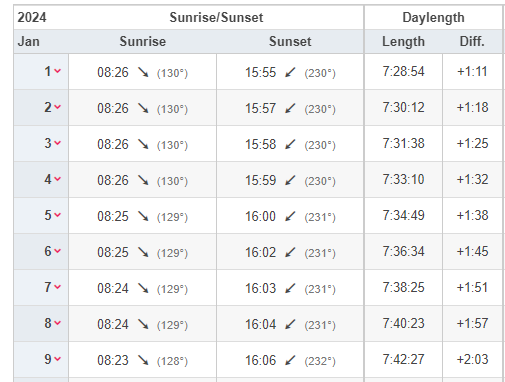Click the Sunrise column header

pos(143,41)
